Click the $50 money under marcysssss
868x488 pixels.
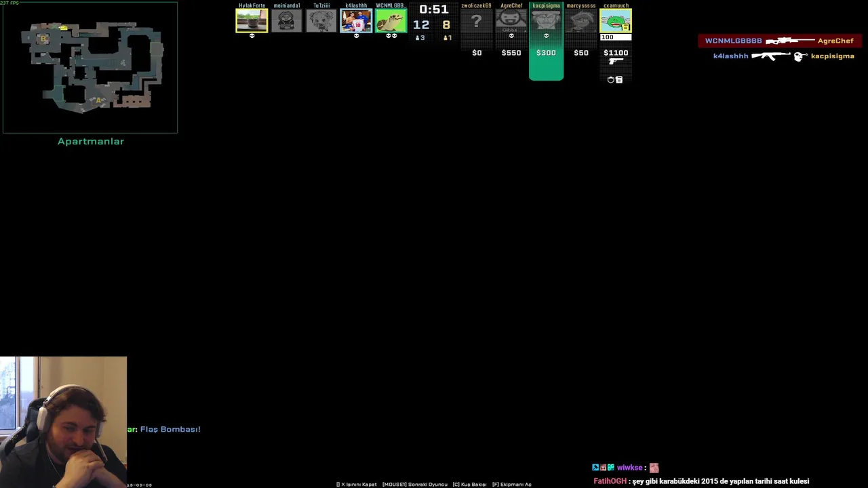(581, 53)
